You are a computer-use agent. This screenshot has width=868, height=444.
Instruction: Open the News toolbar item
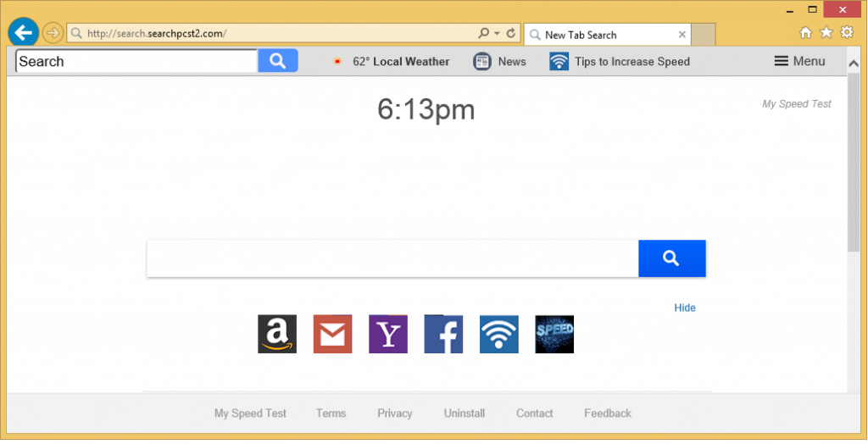click(500, 61)
